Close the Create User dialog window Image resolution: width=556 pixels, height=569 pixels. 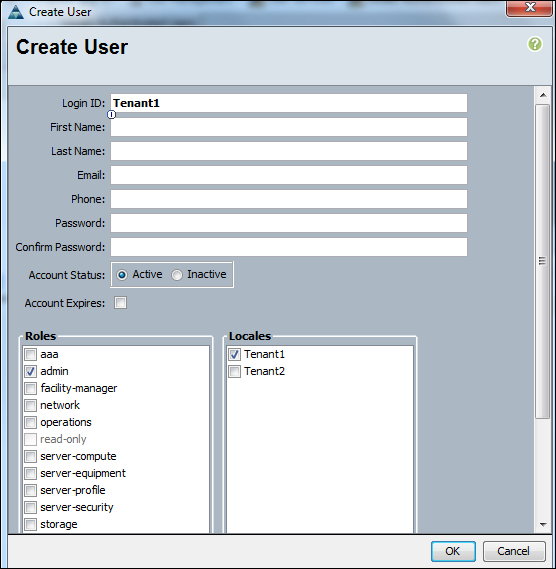[530, 8]
